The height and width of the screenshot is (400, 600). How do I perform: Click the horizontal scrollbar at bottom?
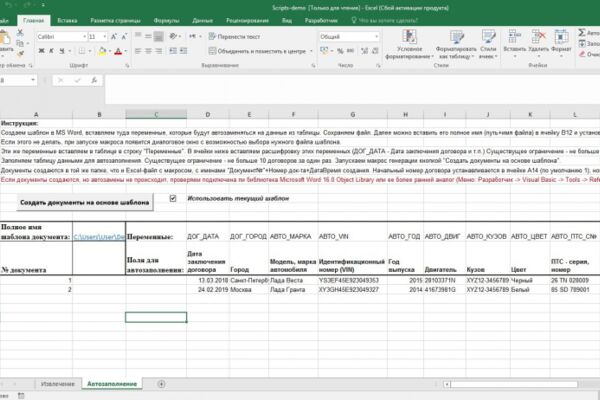514,384
